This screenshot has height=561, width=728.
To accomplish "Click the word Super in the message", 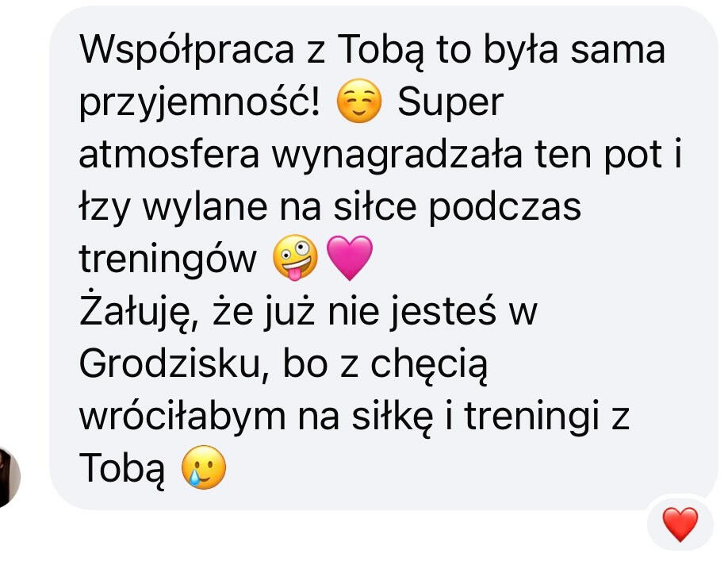I will pyautogui.click(x=450, y=103).
